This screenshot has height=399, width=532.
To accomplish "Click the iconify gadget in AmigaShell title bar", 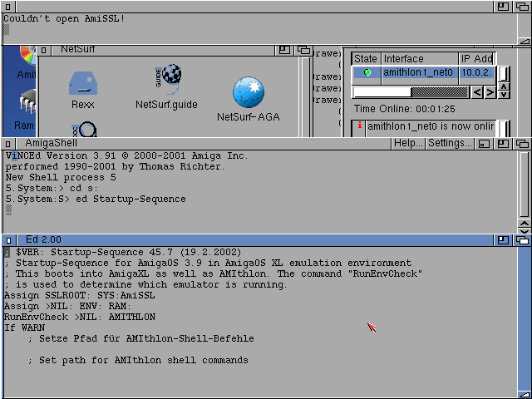I will tap(484, 144).
